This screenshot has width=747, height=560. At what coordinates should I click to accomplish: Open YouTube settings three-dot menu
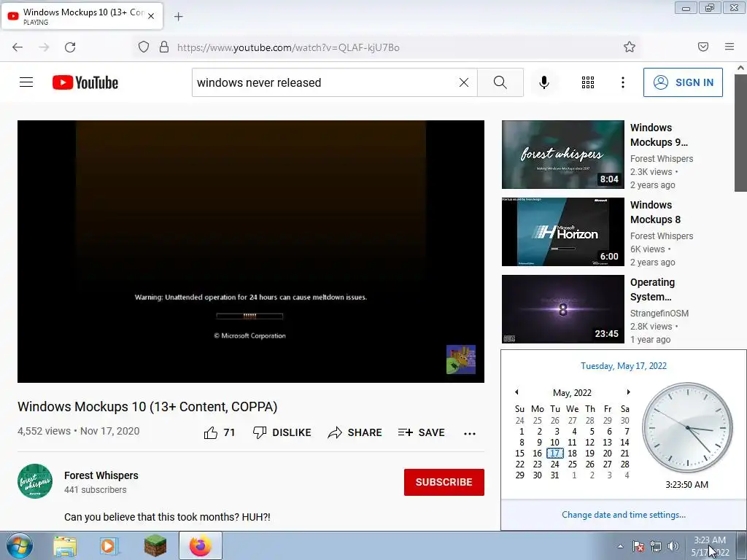click(x=623, y=82)
